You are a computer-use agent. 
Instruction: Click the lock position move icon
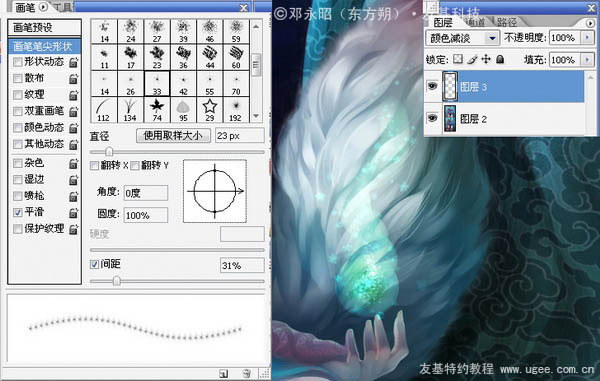point(486,59)
